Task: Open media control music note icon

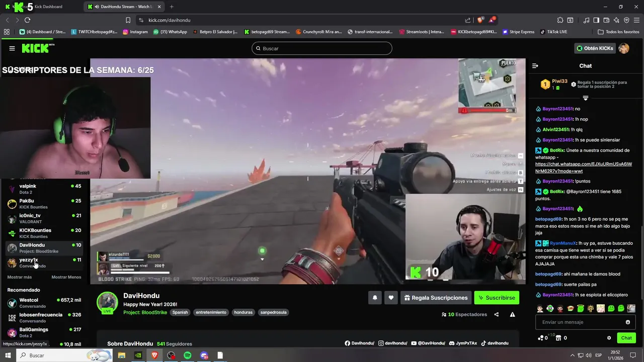Action: coord(586,20)
